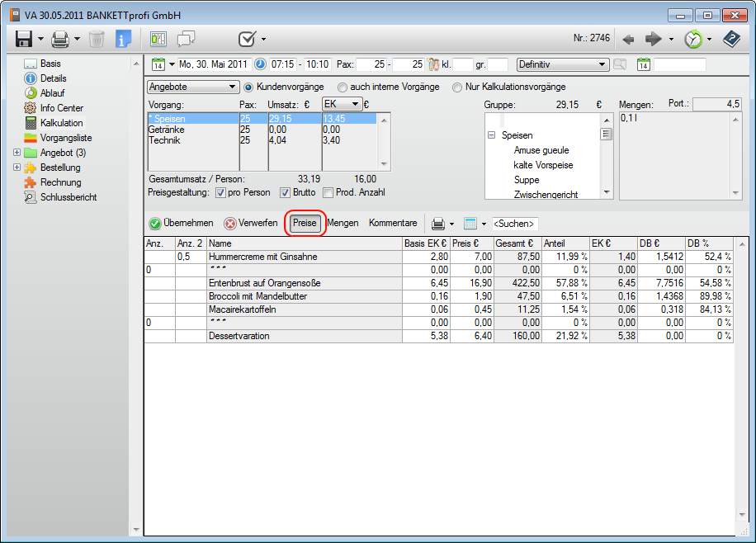Select Nur Kalkulationsvorgänge radio option
Image resolution: width=756 pixels, height=543 pixels.
click(x=458, y=87)
